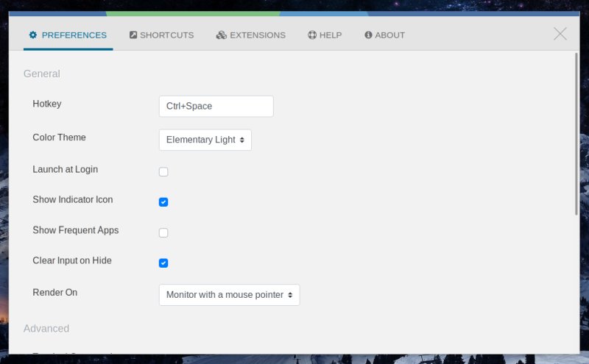The height and width of the screenshot is (364, 589).
Task: Disable Show Indicator Icon checkbox
Action: (163, 202)
